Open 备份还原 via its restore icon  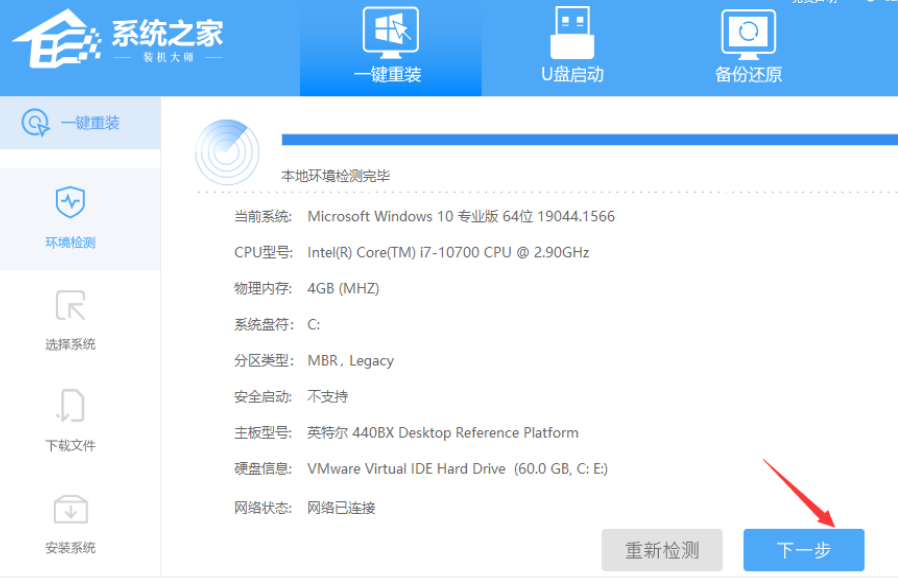[x=748, y=33]
